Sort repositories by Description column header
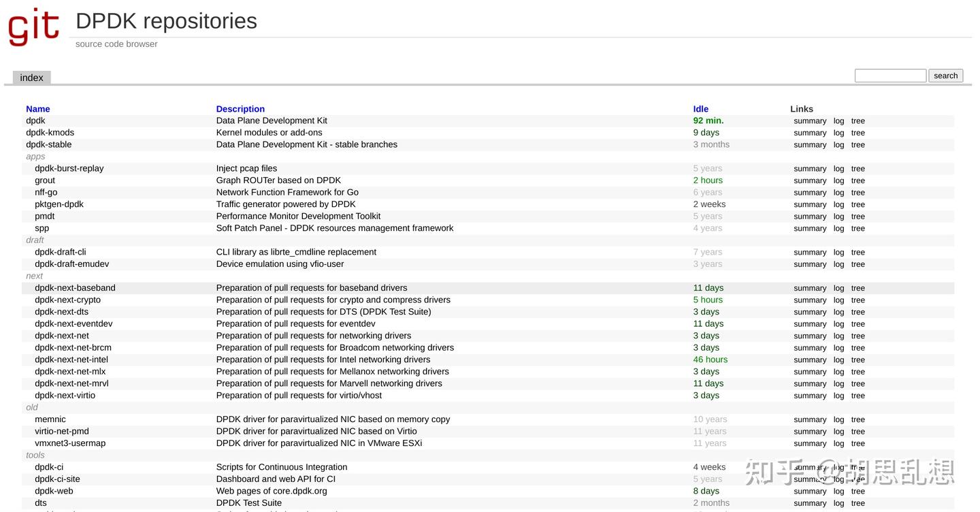 [240, 109]
